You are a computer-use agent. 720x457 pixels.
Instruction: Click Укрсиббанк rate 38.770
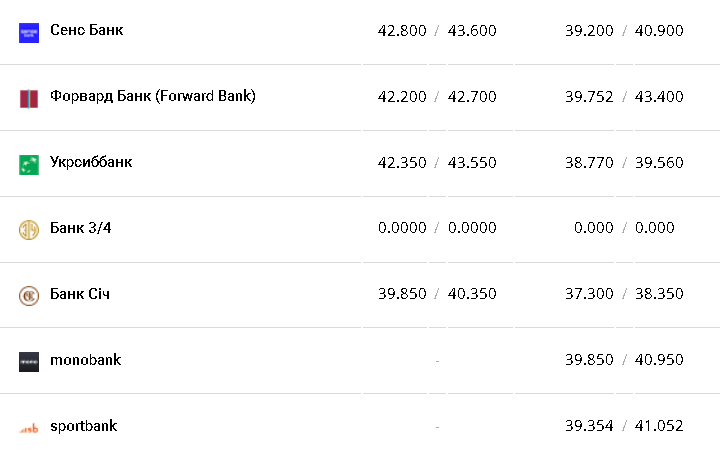click(x=589, y=163)
